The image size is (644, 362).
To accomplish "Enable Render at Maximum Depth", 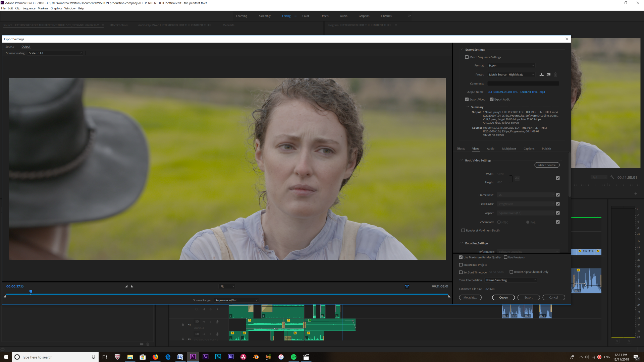I will (463, 230).
